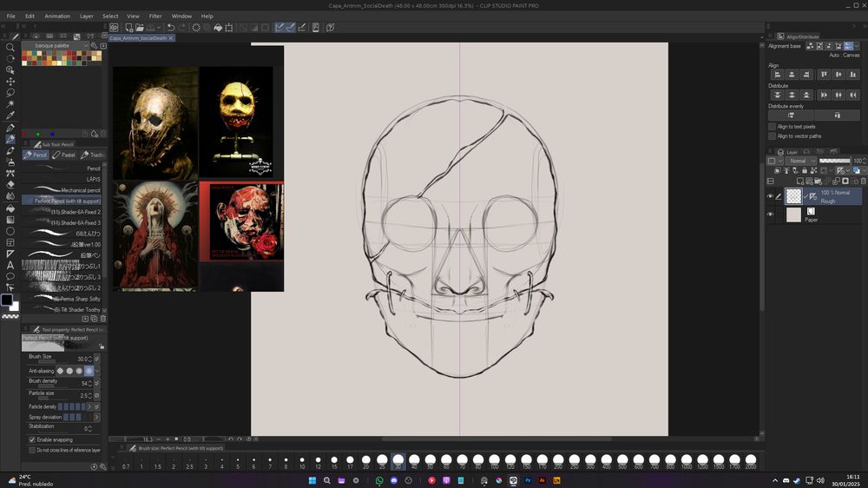This screenshot has width=868, height=488.
Task: Open Adobe Photoshop from the taskbar
Action: (527, 479)
